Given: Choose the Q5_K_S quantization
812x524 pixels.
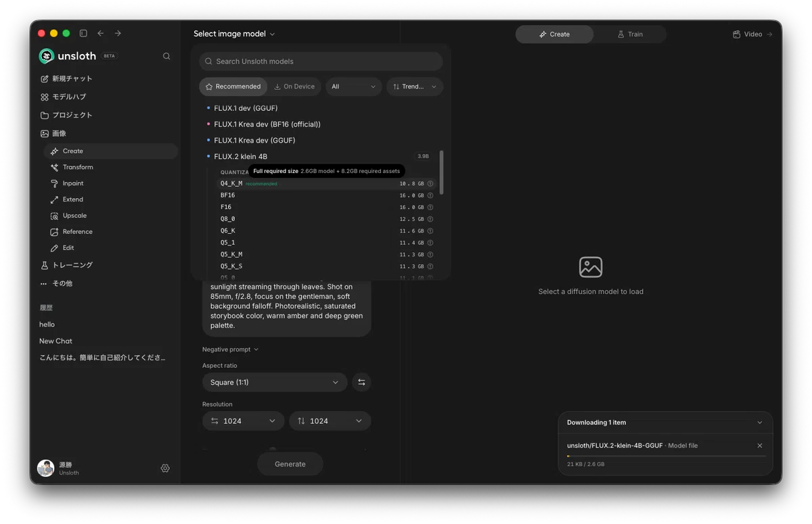Looking at the screenshot, I should click(x=327, y=266).
